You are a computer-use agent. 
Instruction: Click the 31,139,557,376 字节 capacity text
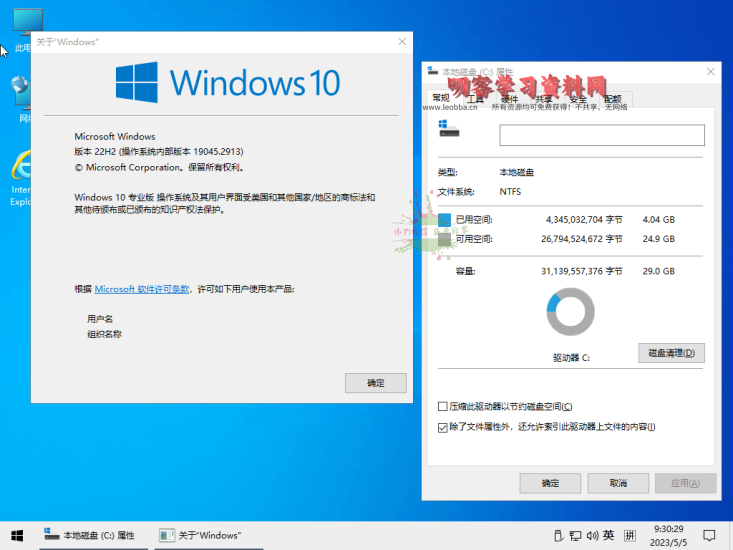582,271
